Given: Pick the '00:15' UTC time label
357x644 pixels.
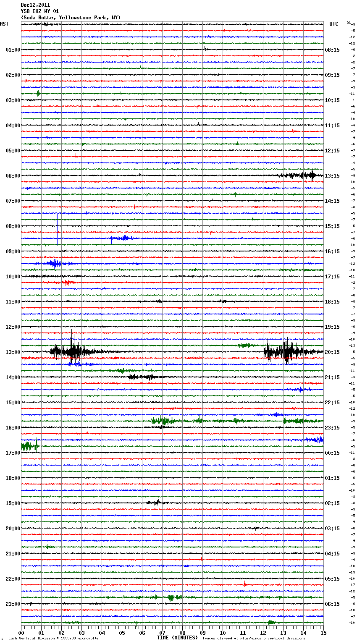Looking at the screenshot, I should (x=332, y=453).
